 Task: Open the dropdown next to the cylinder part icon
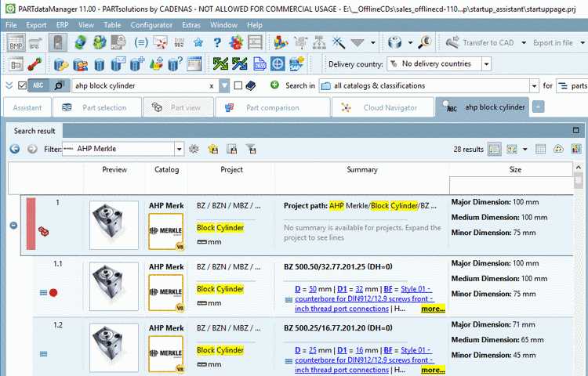[x=410, y=43]
